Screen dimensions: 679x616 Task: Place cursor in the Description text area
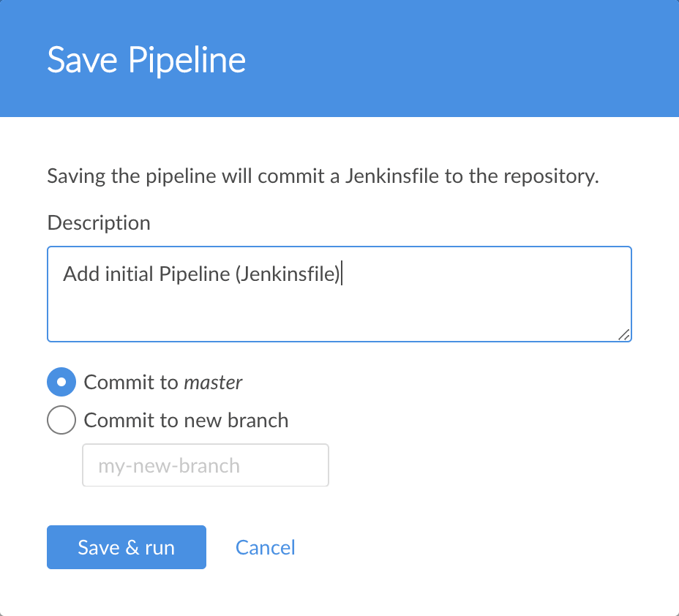[x=339, y=293]
